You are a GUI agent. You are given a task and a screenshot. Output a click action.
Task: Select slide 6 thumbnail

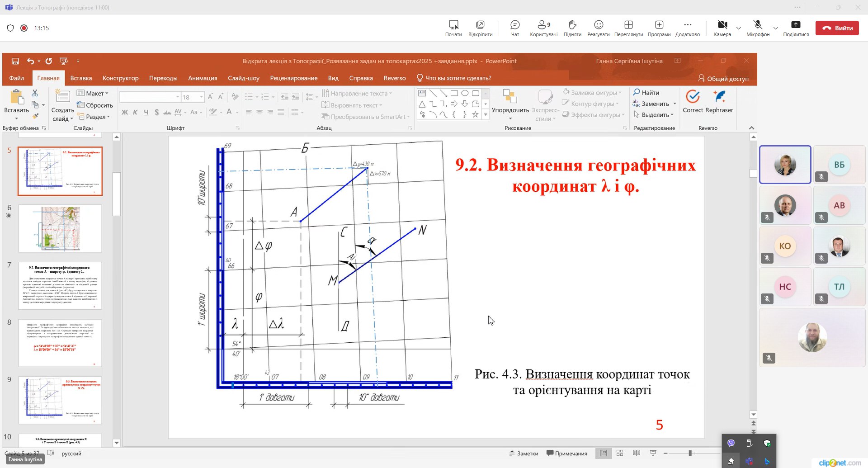tap(60, 228)
